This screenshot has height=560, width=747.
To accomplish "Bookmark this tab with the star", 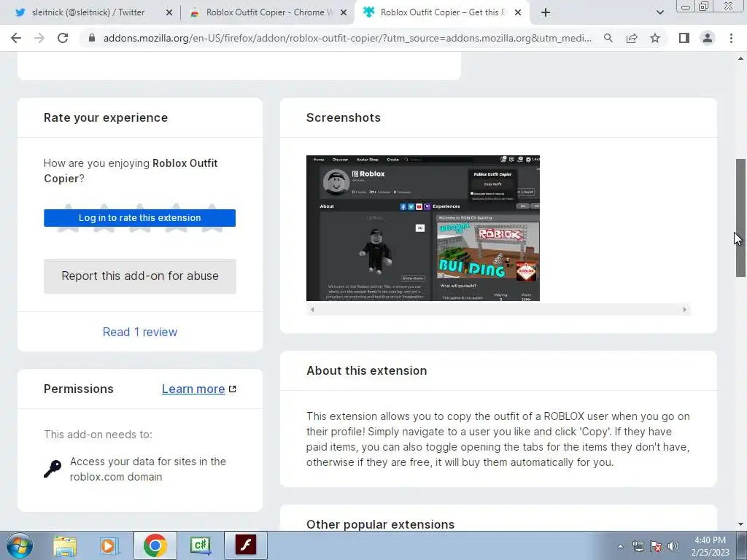I will click(x=655, y=38).
